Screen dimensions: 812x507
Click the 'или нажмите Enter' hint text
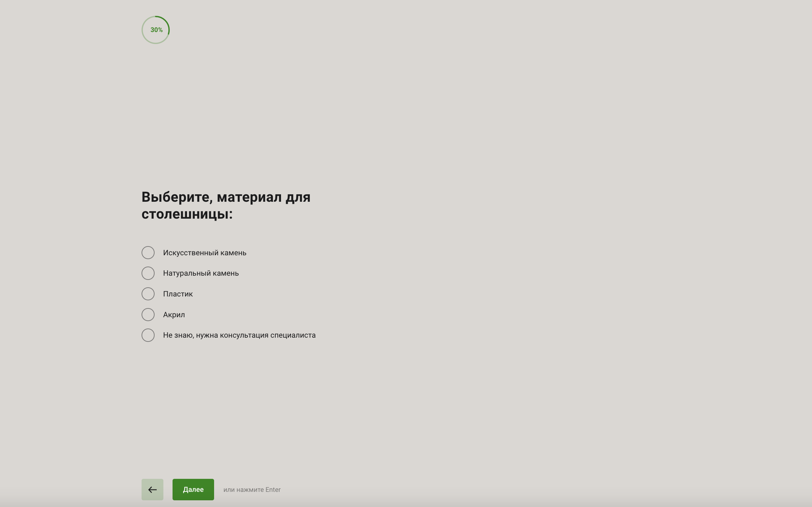[x=252, y=490]
